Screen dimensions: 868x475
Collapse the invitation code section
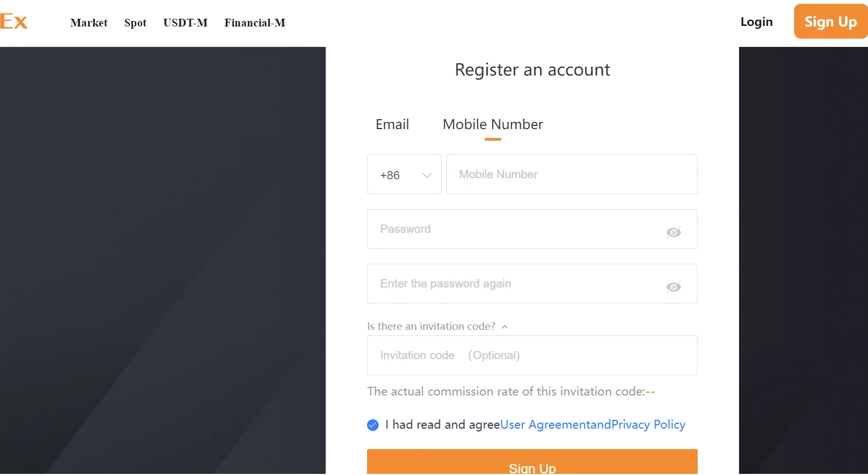click(x=505, y=326)
